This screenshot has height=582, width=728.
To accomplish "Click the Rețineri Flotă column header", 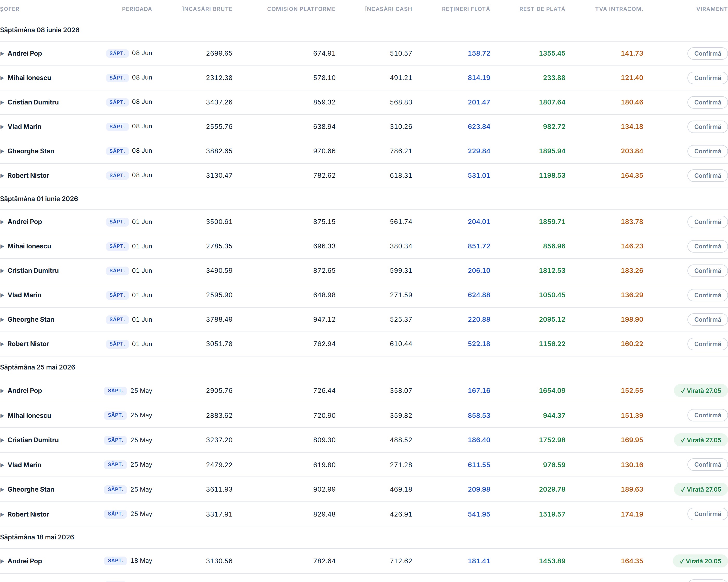I will (466, 9).
